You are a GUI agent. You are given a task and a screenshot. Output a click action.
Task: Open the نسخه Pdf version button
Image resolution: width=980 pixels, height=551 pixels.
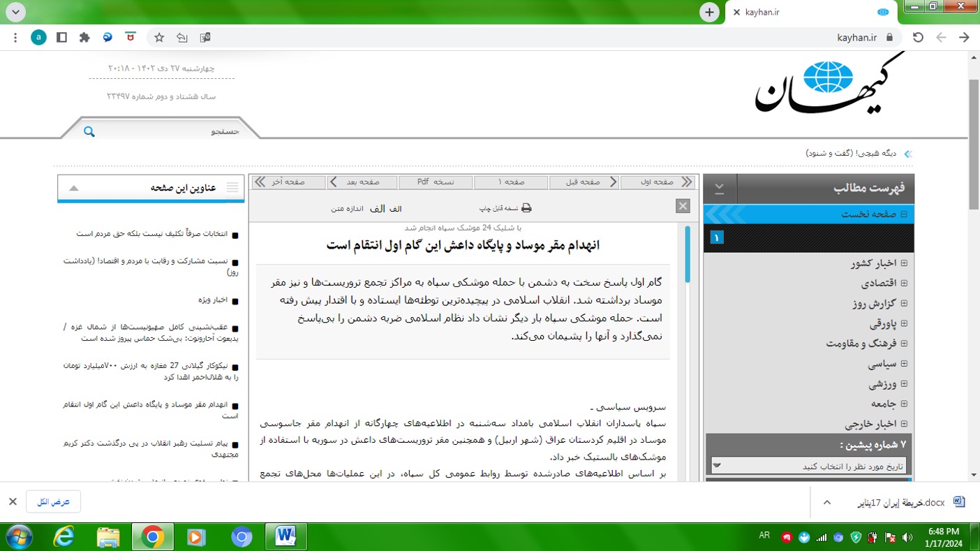tap(436, 182)
